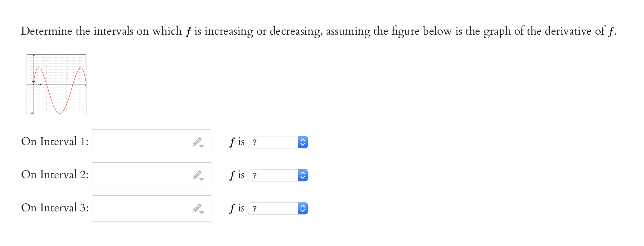Click the red derivative graph thumbnail

coord(56,84)
